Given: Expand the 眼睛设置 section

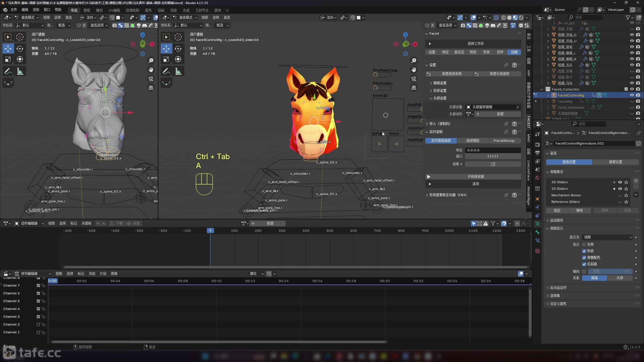Looking at the screenshot, I should [x=439, y=83].
